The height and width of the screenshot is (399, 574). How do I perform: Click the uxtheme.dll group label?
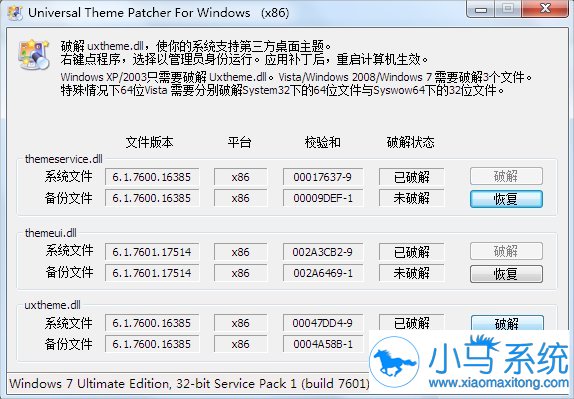tap(52, 305)
